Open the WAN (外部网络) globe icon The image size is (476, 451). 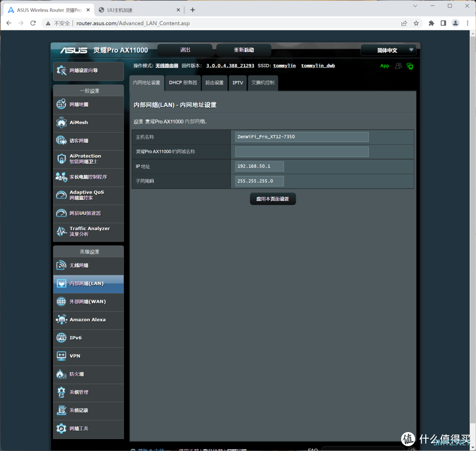61,302
